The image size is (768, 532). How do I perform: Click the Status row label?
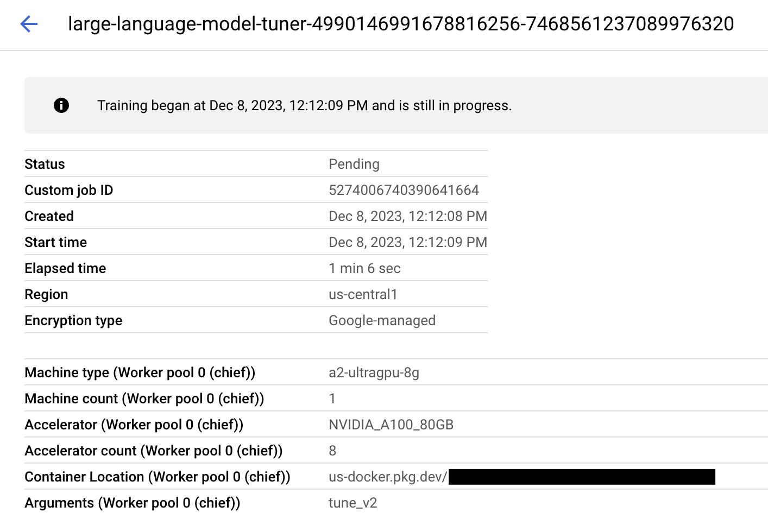[x=45, y=163]
